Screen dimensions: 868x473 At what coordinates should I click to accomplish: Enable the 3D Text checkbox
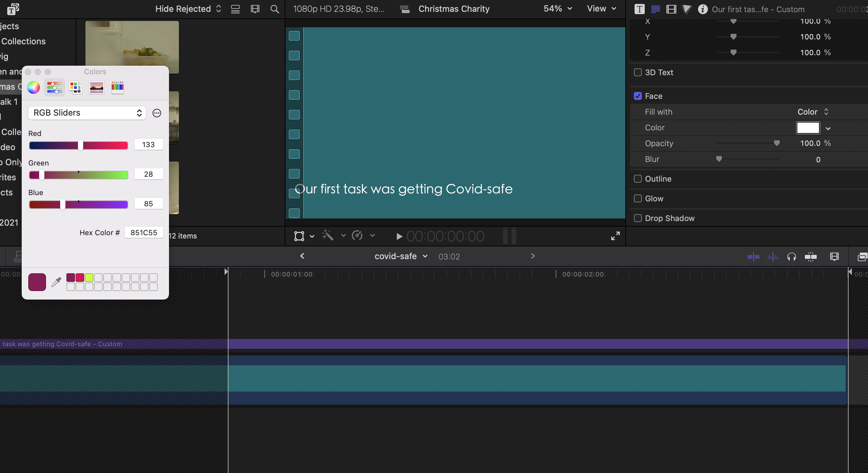(638, 72)
